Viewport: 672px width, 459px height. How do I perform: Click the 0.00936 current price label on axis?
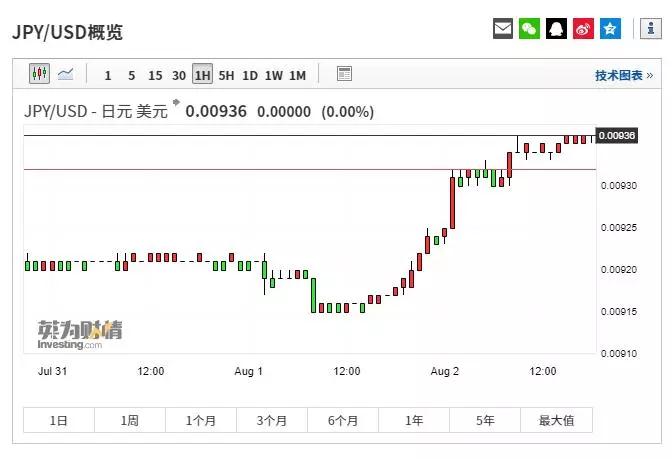coord(616,135)
